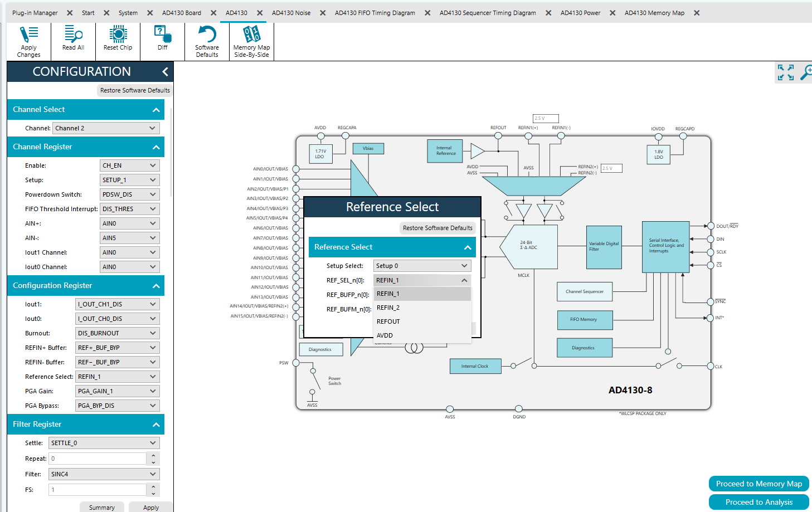Open the Setup Select dropdown in the popup
Screen dimensions: 812x512
pos(422,266)
